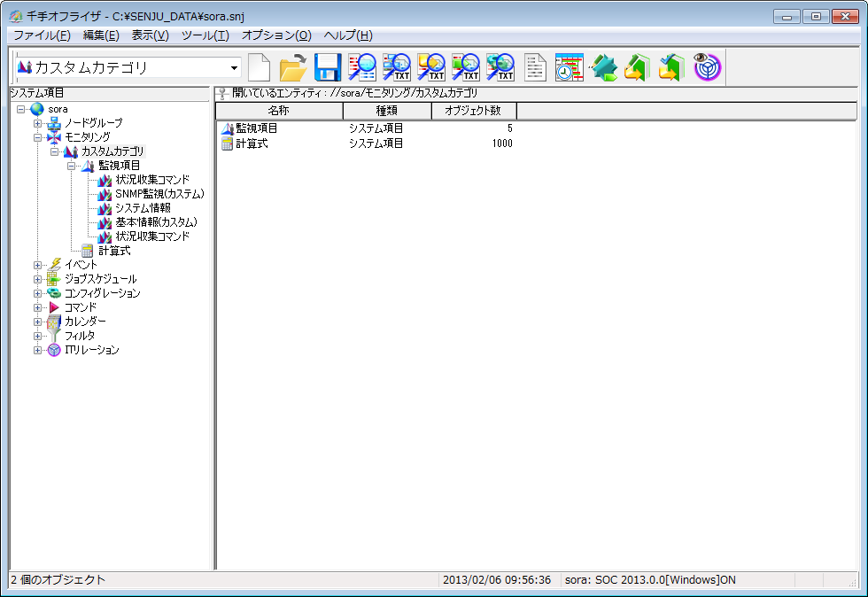
Task: Open the オプション(O) menu
Action: [276, 35]
